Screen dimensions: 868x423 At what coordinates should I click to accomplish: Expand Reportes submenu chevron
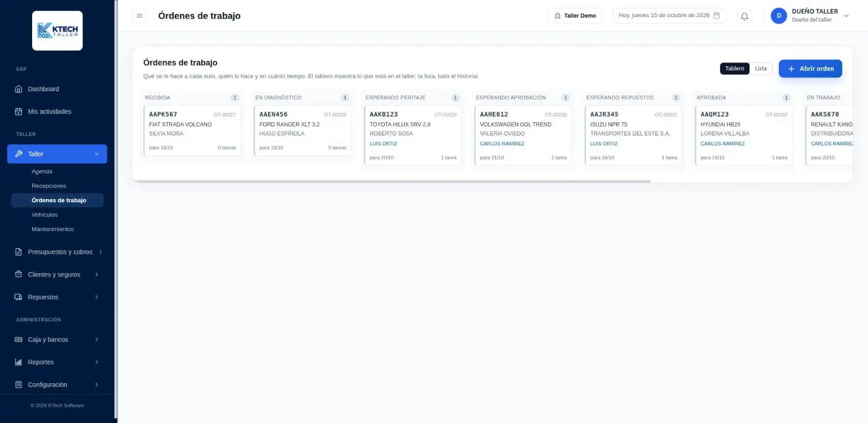(x=97, y=362)
